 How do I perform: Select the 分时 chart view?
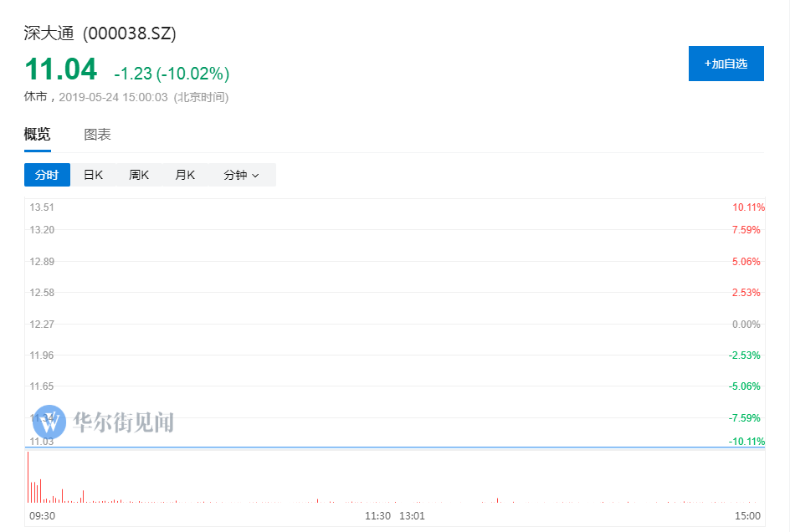47,175
